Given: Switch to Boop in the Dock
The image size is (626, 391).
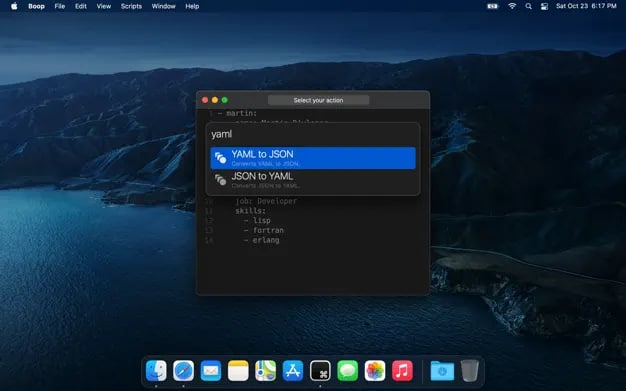Looking at the screenshot, I should point(320,371).
